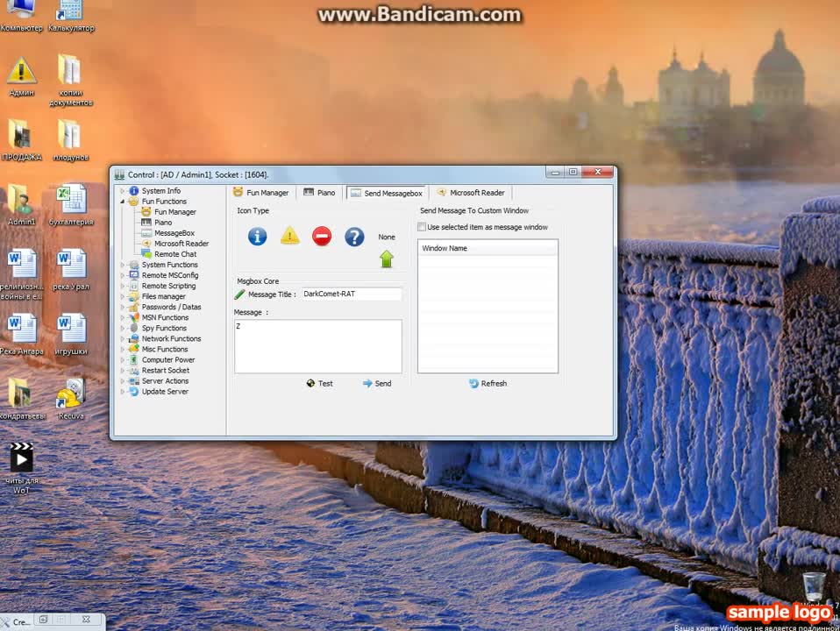Viewport: 840px width, 631px height.
Task: Select the игрушки Word document
Action: point(71,335)
